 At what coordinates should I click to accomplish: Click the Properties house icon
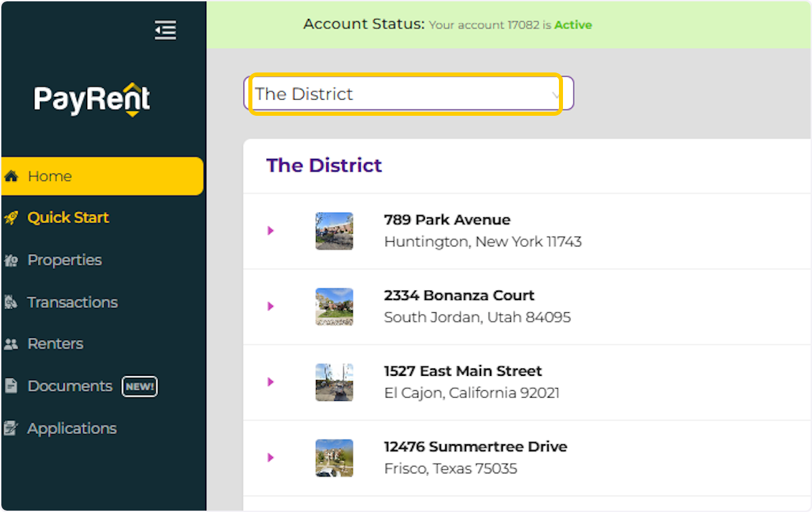[x=13, y=260]
